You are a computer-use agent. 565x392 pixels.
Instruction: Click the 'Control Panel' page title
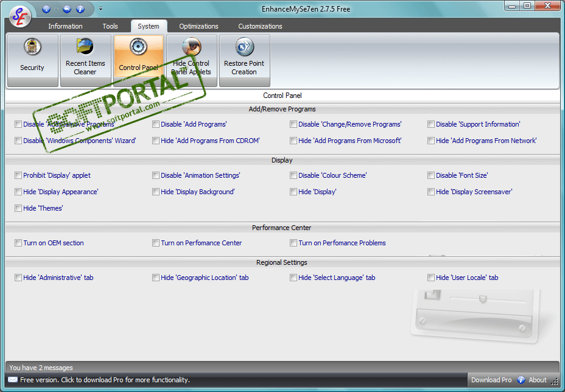point(282,96)
